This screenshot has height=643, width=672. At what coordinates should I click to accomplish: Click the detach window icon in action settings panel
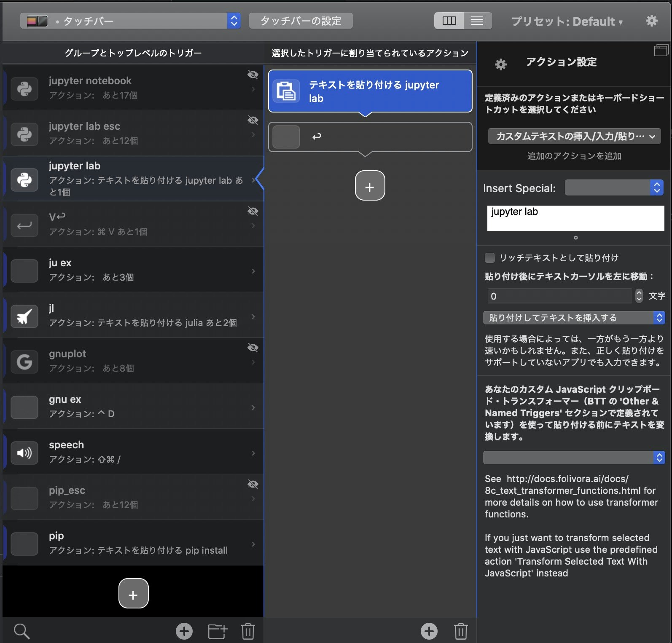point(661,51)
